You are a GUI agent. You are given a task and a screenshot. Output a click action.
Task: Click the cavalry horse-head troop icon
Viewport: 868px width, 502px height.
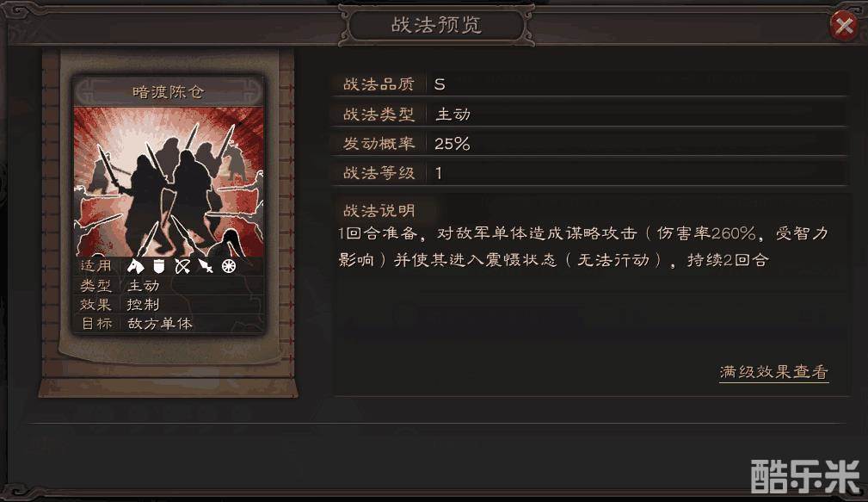[135, 267]
